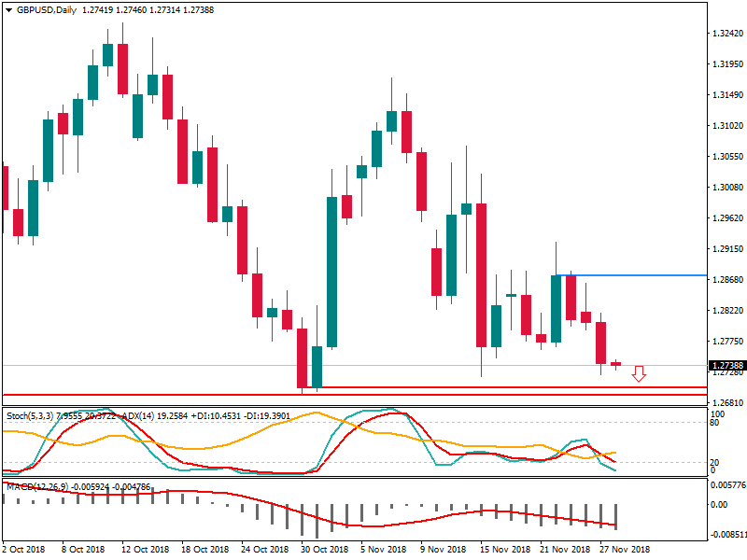Click the 1.26810 price axis label
The width and height of the screenshot is (747, 560).
click(727, 403)
